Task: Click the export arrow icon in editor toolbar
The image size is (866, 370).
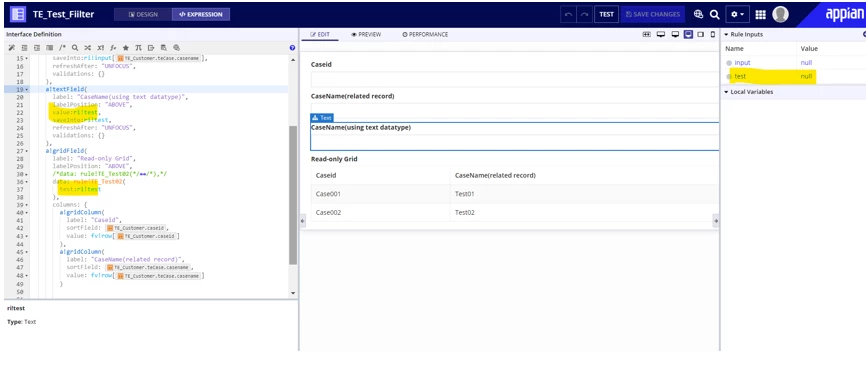Action: pyautogui.click(x=151, y=48)
